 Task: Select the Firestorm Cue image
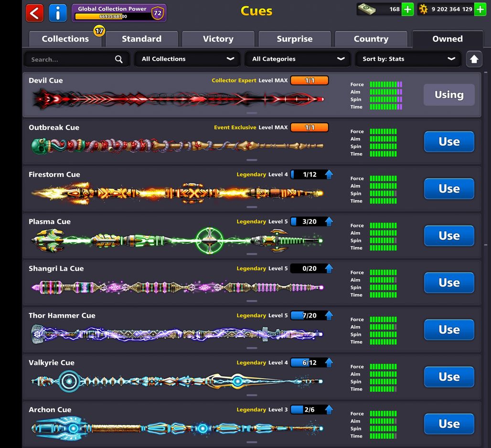(x=177, y=193)
